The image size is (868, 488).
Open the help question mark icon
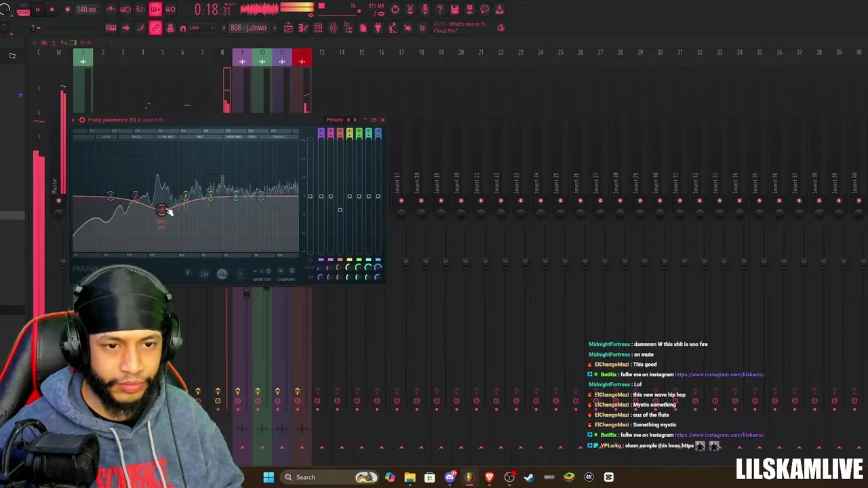pos(439,9)
